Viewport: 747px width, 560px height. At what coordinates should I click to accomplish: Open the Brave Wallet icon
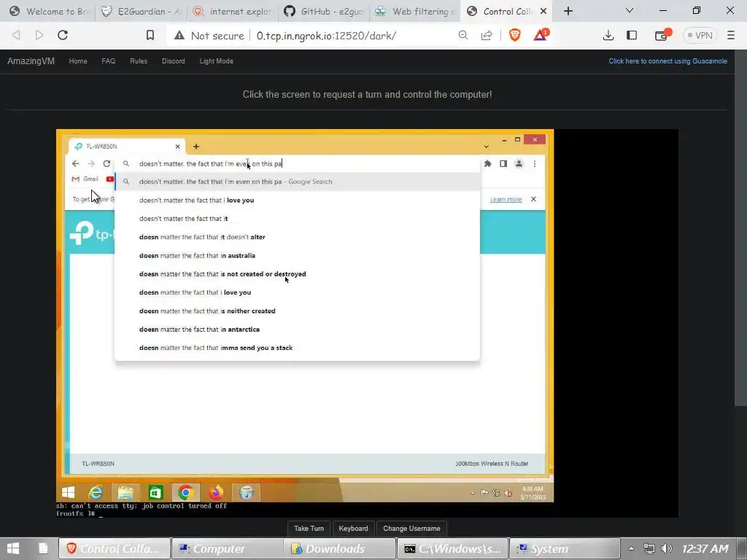tap(662, 35)
